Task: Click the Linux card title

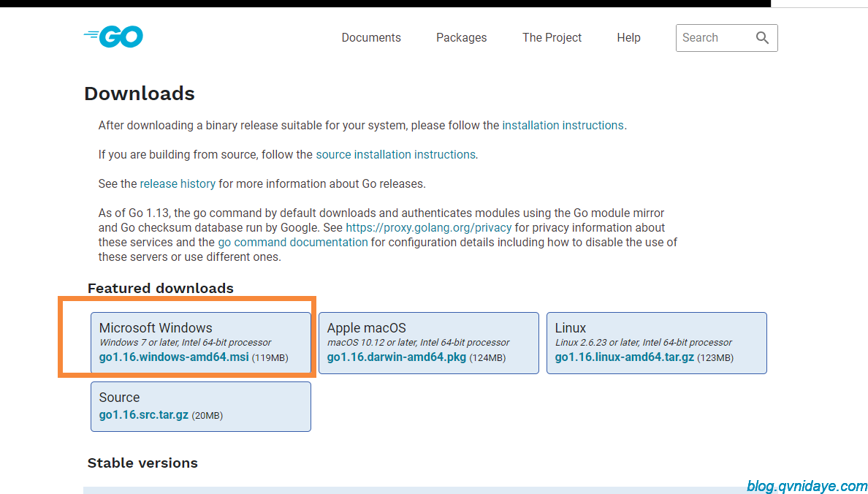Action: point(570,328)
